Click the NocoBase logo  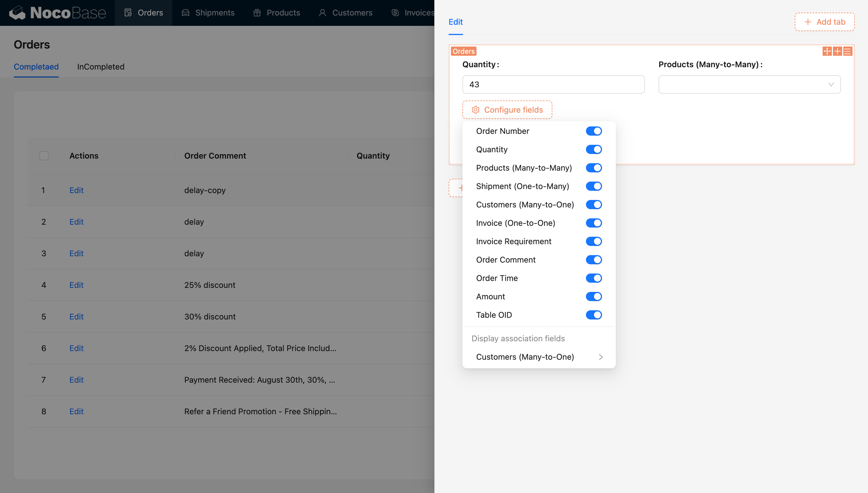click(x=57, y=13)
